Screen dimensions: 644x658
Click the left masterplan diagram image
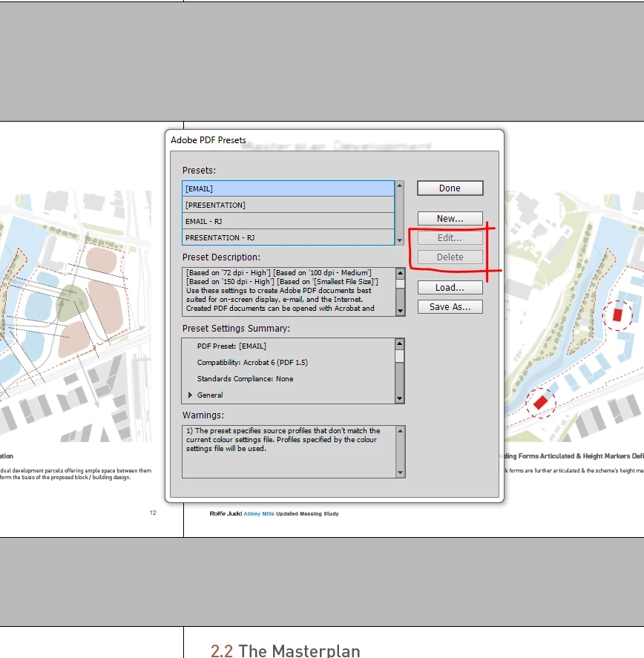[x=76, y=316]
